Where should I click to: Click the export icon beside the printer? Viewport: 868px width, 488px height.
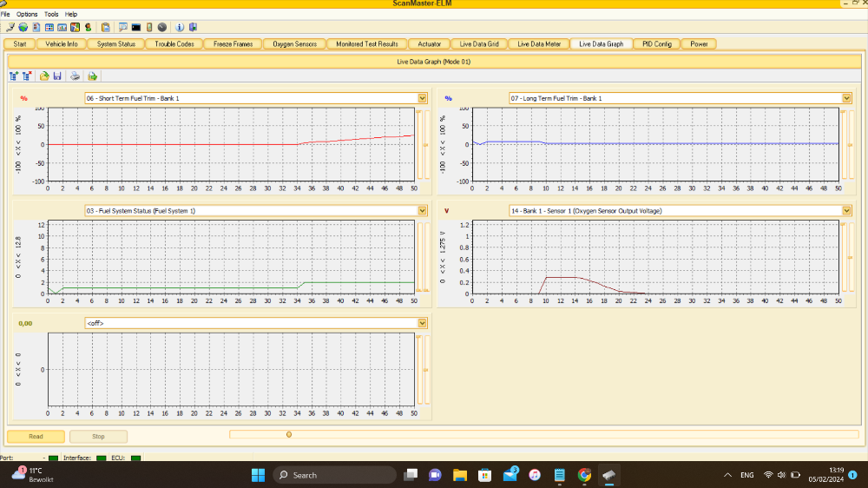coord(92,76)
